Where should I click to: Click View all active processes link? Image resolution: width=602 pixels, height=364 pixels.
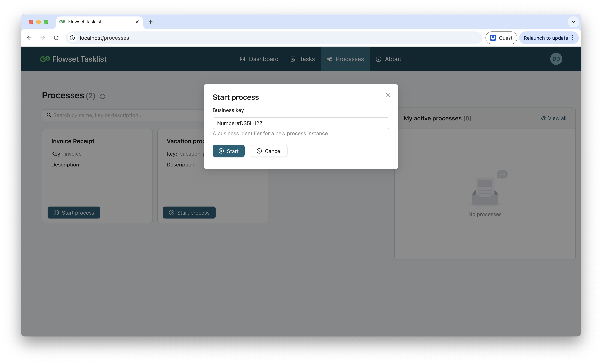554,118
